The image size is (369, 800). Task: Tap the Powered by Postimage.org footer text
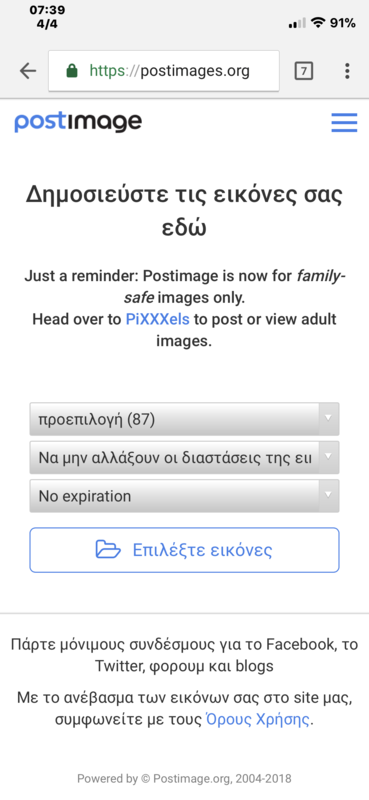pyautogui.click(x=184, y=779)
